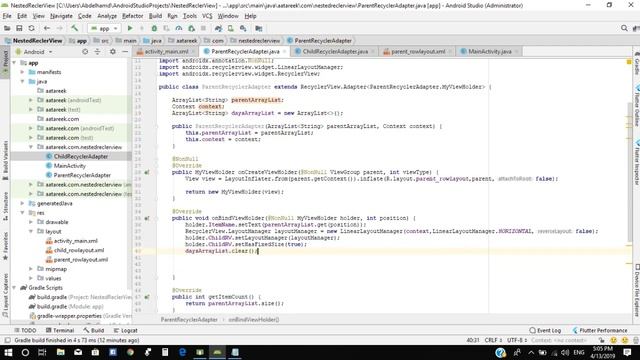Open the AVD Manager icon
Screen dimensions: 640x360
(231, 28)
